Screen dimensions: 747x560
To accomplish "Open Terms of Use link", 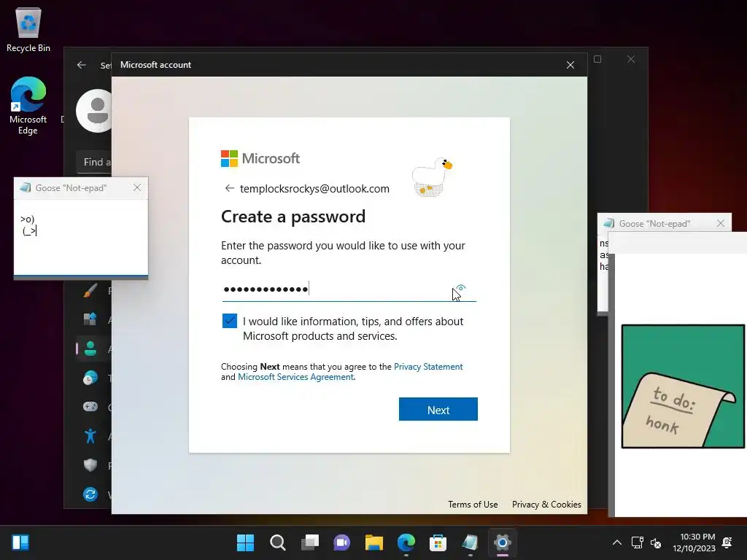I will tap(473, 505).
